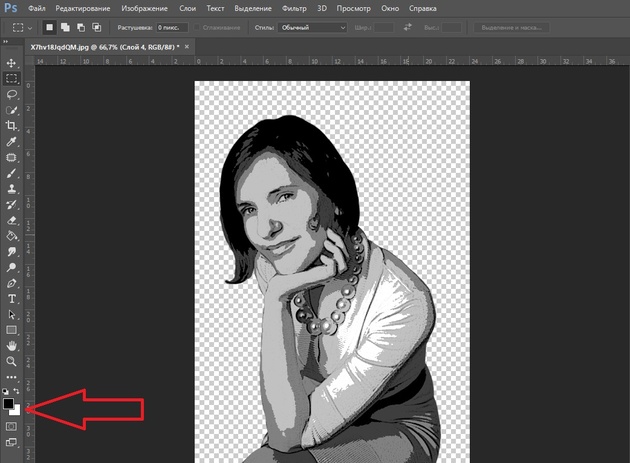Open the Слои menu

click(187, 8)
